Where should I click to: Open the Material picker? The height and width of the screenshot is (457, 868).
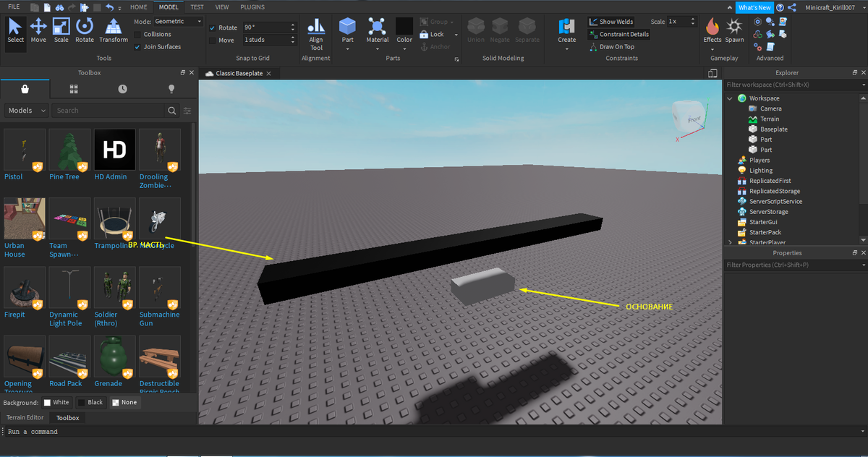[x=377, y=30]
